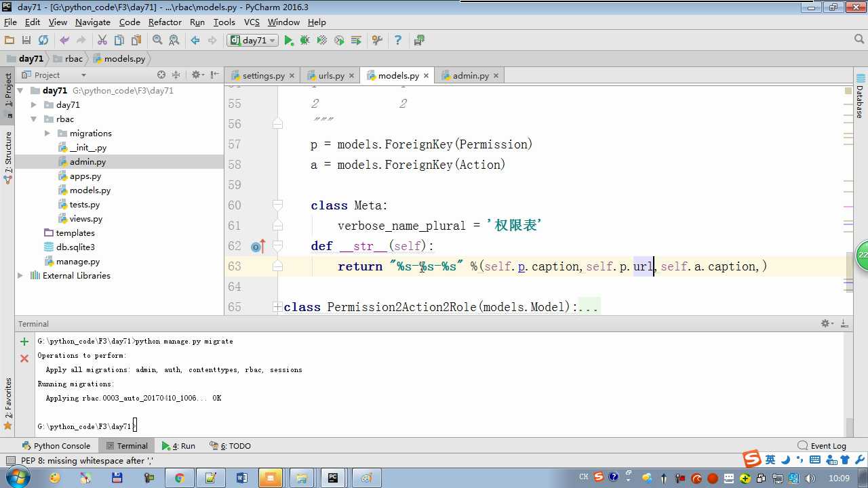Select manage.py in project tree
The width and height of the screenshot is (868, 488).
click(77, 262)
